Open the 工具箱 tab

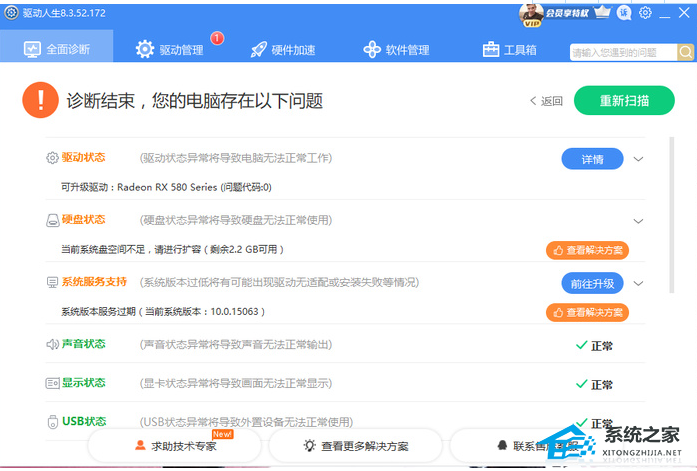[509, 49]
